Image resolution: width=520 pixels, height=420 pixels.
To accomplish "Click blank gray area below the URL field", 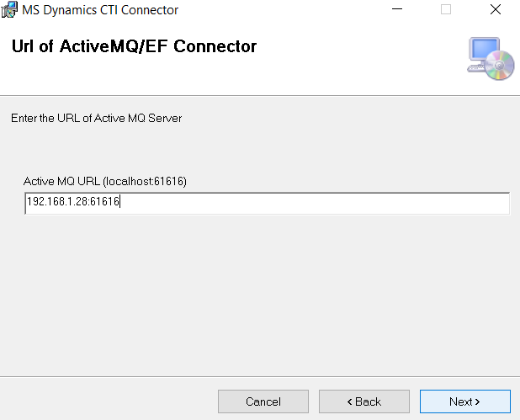I will pyautogui.click(x=267, y=295).
